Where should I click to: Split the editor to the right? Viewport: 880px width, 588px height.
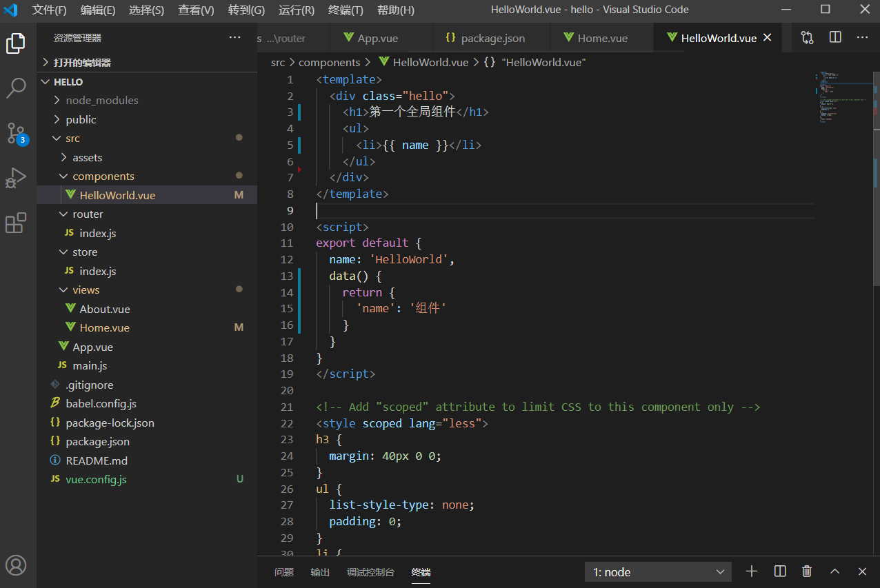835,38
